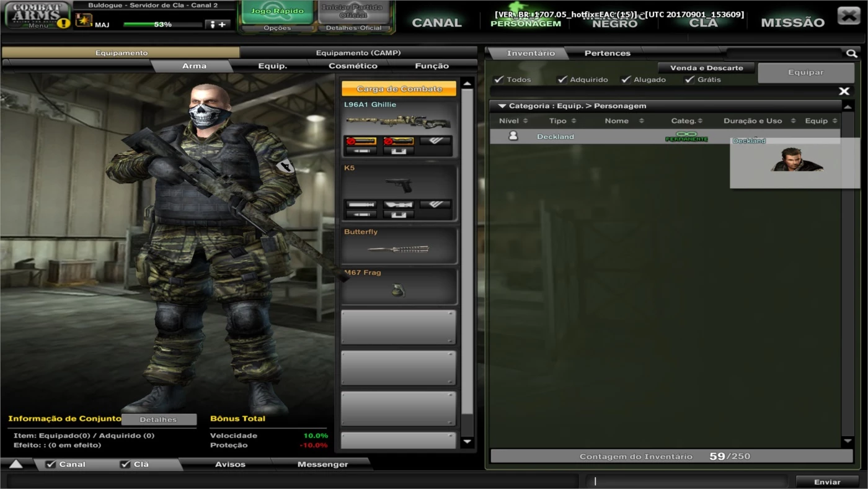Open the Cosmético tab
The width and height of the screenshot is (868, 489).
click(x=353, y=66)
